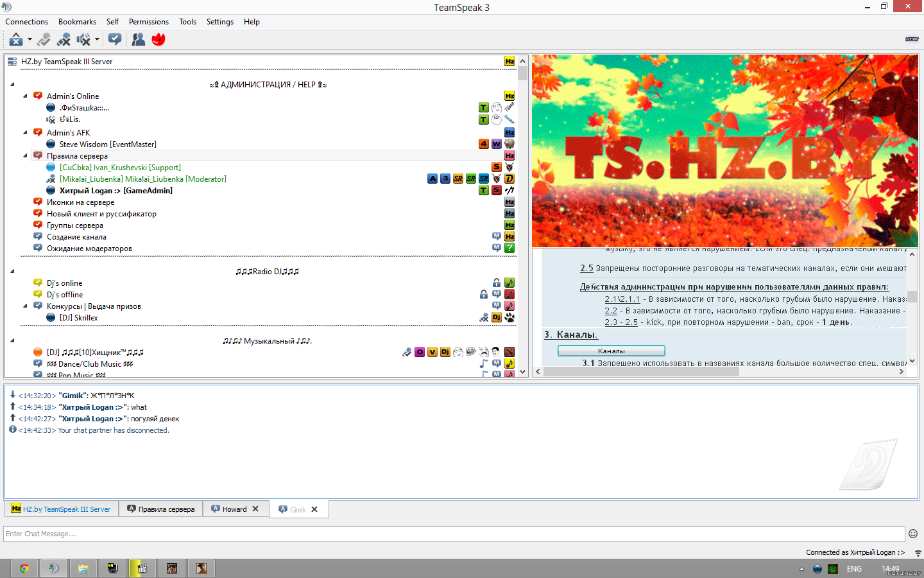Collapse the Admin's Online channel

coord(25,96)
